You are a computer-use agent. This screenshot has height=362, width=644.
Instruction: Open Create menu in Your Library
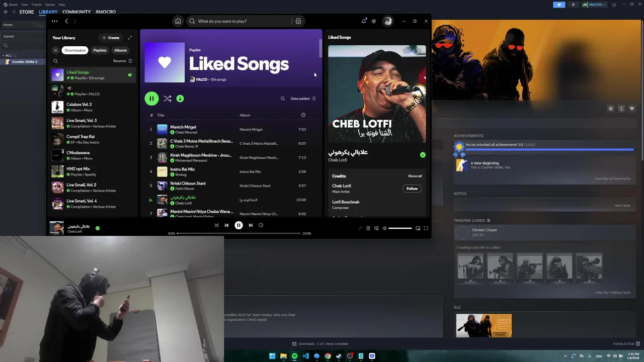click(111, 38)
